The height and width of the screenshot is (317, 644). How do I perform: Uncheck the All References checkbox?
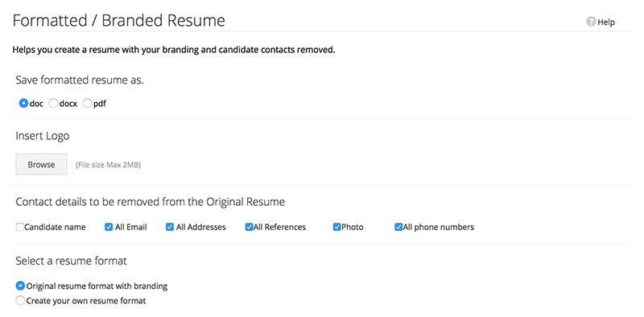click(249, 227)
